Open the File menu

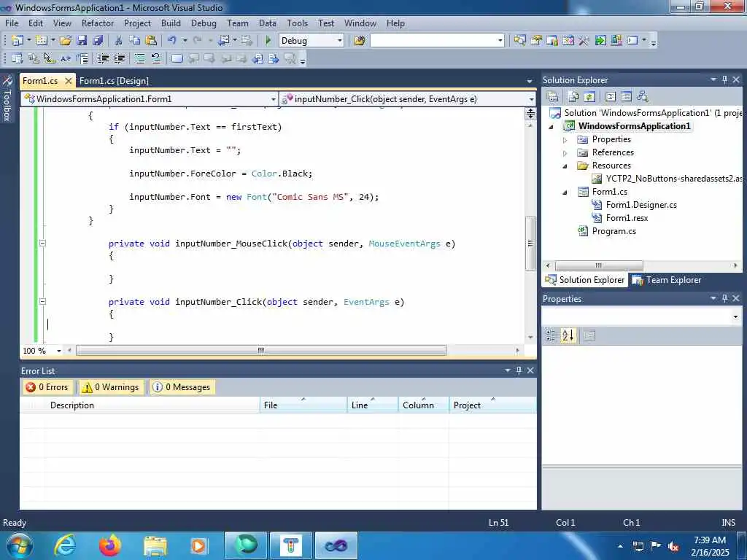[x=12, y=23]
